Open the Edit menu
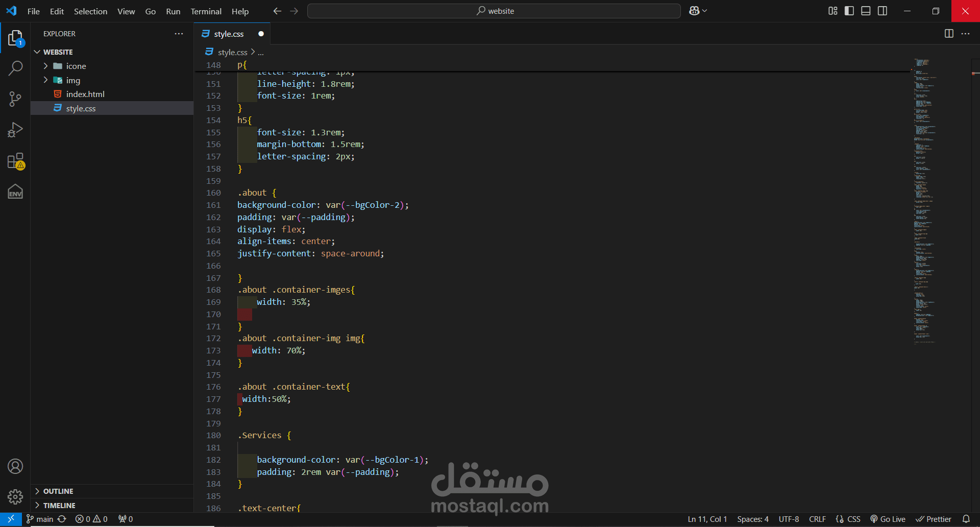The width and height of the screenshot is (980, 527). [57, 11]
